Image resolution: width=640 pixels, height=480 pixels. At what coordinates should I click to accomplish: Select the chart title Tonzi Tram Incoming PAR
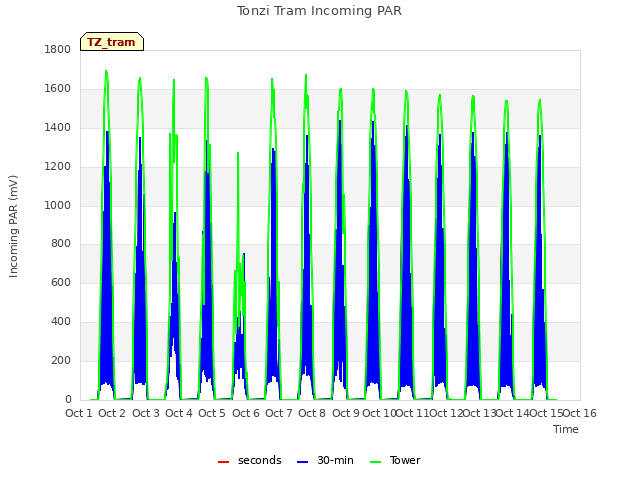(x=319, y=11)
